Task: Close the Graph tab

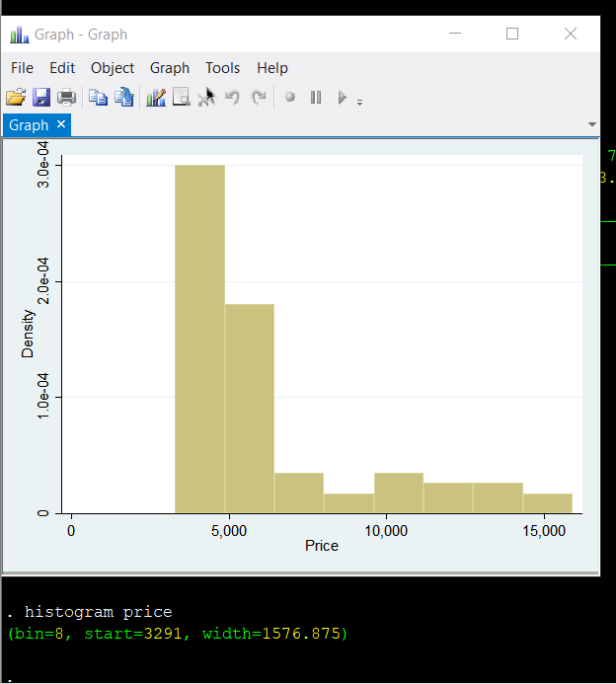Action: point(61,124)
